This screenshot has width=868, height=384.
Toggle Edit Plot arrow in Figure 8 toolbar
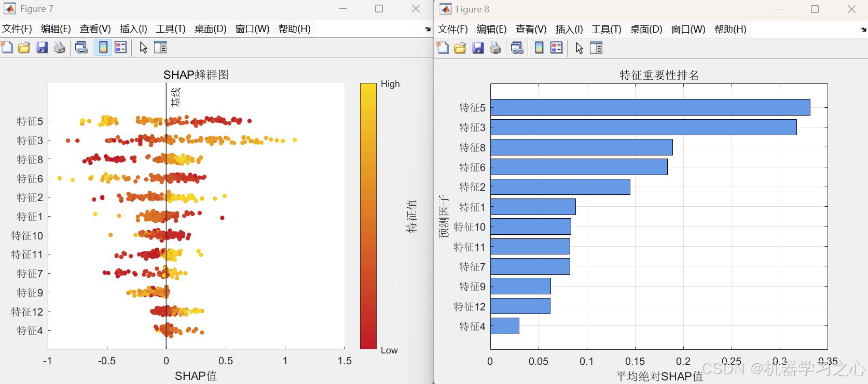point(579,48)
